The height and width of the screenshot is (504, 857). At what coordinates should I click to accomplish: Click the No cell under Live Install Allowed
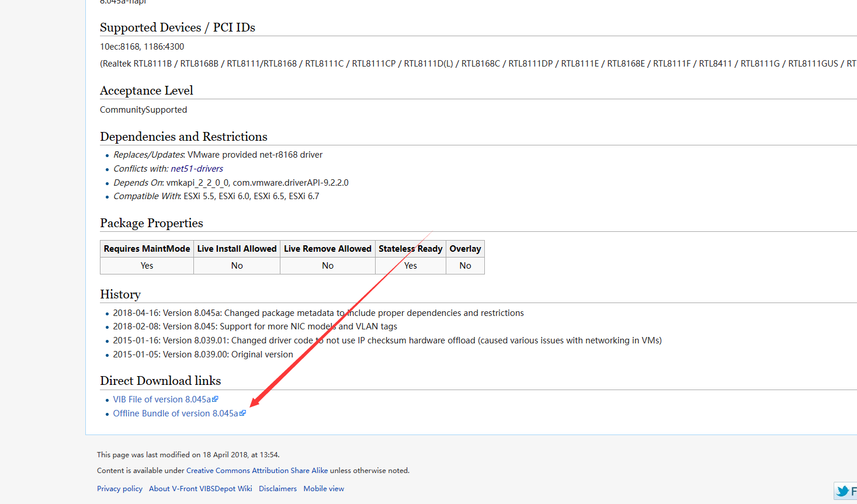(237, 266)
